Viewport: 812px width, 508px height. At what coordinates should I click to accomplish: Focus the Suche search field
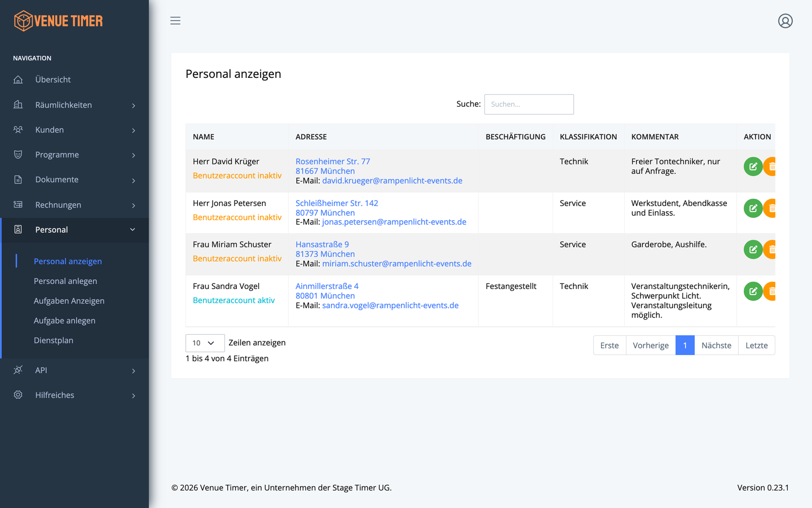point(529,104)
